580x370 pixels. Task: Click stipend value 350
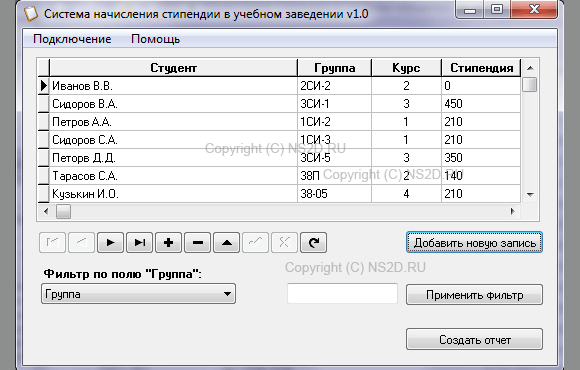coord(481,158)
